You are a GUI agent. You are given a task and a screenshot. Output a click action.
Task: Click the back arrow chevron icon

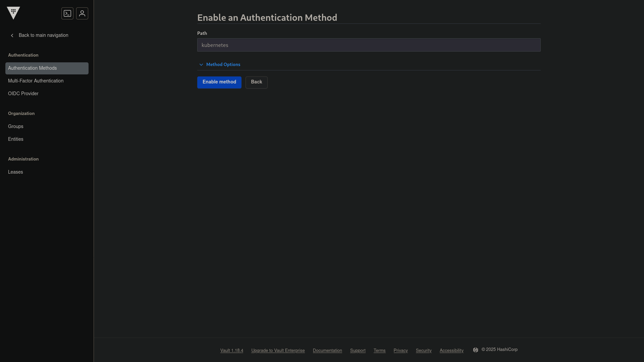[x=12, y=36]
